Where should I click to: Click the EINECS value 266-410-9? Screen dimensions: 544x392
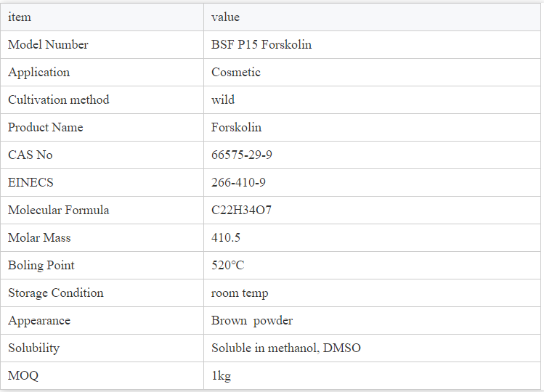coord(238,182)
